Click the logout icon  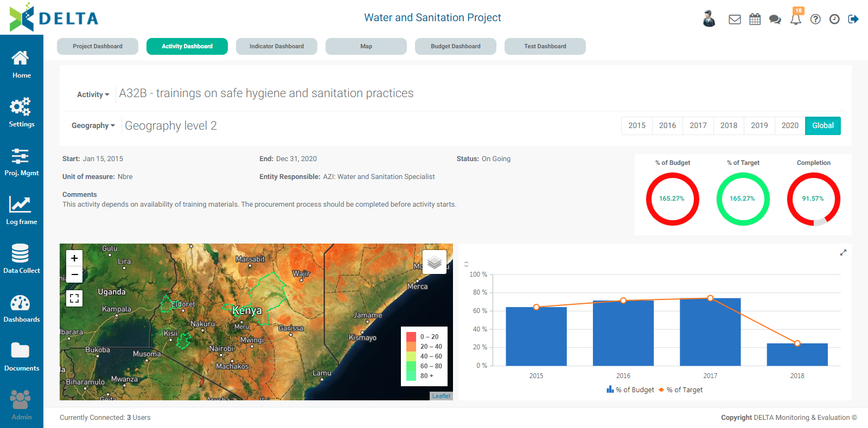pos(853,20)
